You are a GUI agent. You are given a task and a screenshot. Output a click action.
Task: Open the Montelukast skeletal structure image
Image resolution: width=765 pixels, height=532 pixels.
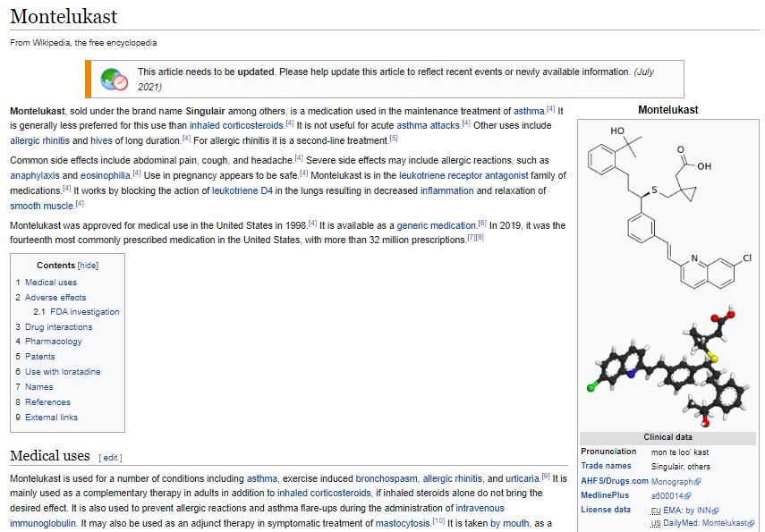(x=668, y=210)
